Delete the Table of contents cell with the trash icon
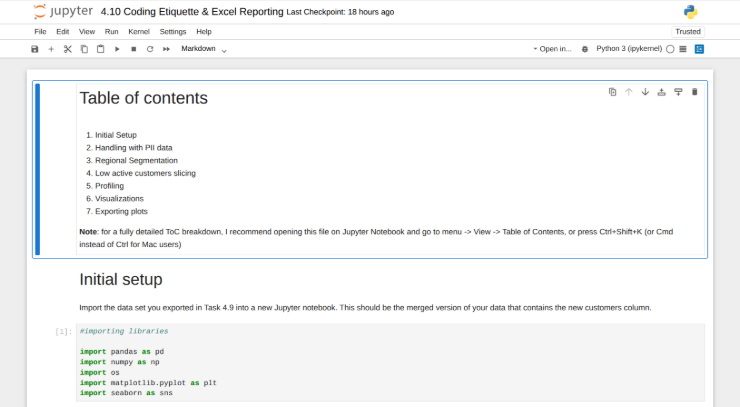 point(695,92)
